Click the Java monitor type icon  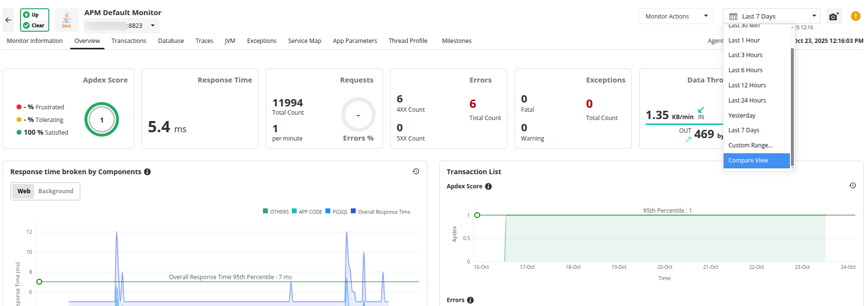[67, 20]
